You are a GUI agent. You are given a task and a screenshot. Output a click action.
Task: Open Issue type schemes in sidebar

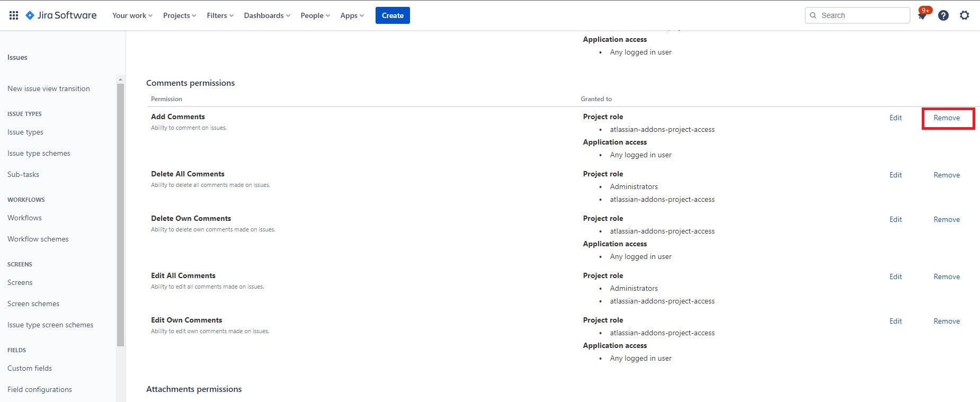click(x=39, y=153)
